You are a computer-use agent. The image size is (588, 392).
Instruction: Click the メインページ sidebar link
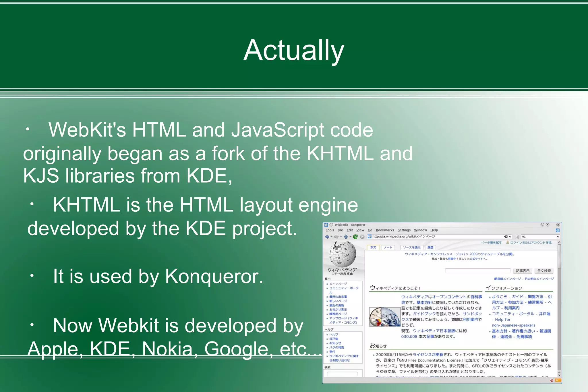pyautogui.click(x=338, y=284)
